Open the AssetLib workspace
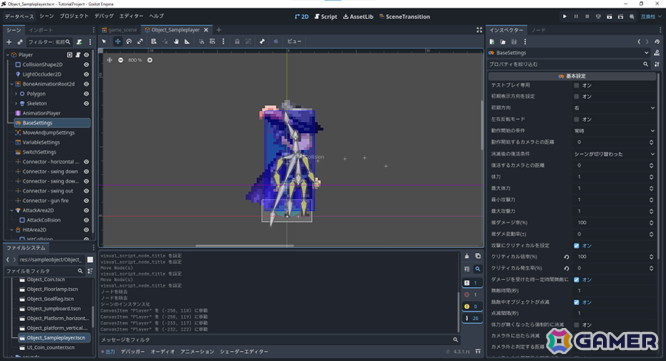Screen dimensions: 666x361 coord(358,17)
